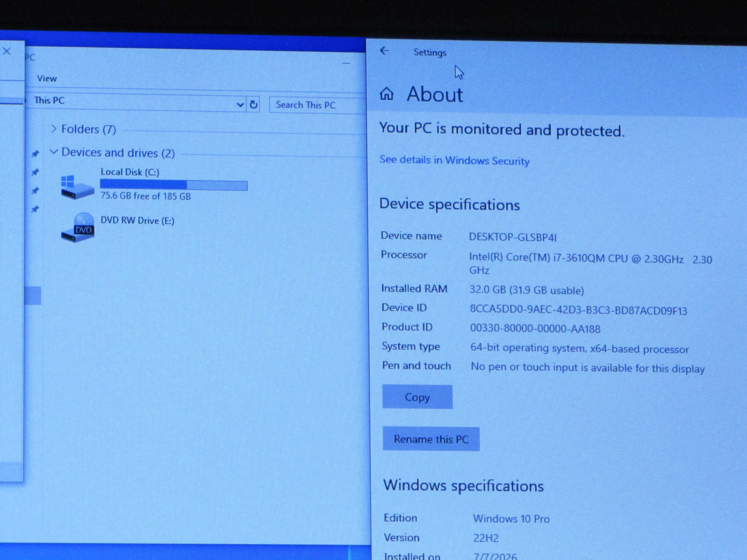This screenshot has height=560, width=747.
Task: Close the left panel with X button
Action: coord(7,51)
